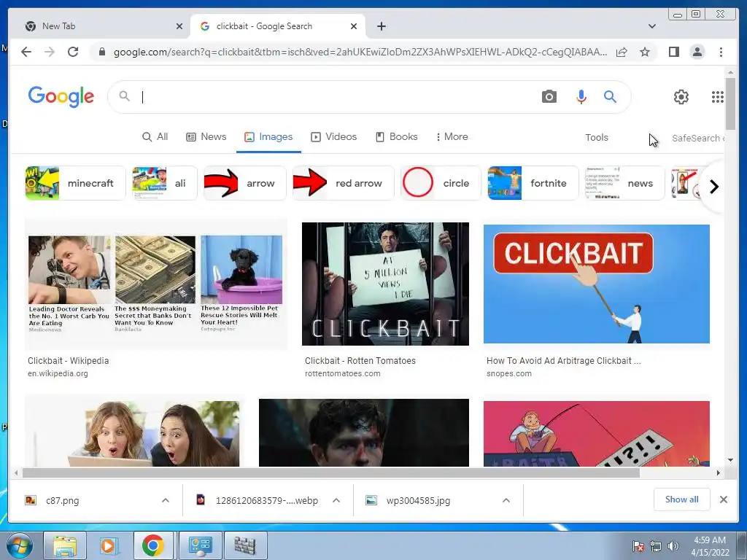Open the Chrome three-dot menu
The image size is (747, 560).
point(721,52)
